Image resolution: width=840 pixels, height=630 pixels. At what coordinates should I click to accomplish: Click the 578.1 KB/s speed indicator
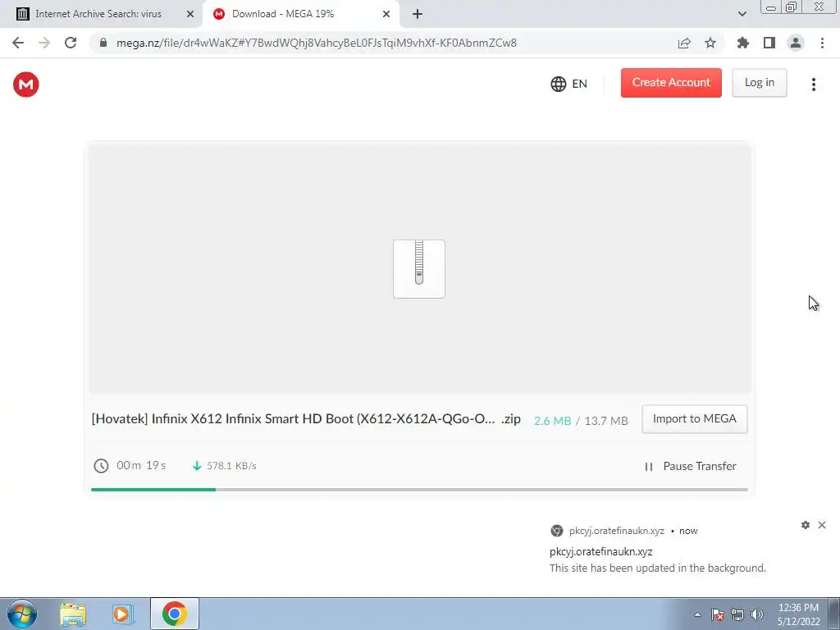[224, 466]
